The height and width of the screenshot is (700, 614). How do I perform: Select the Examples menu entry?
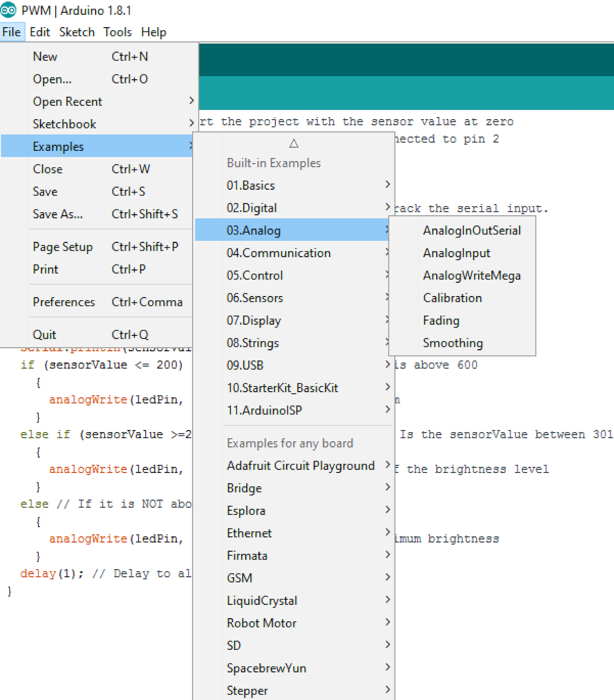click(97, 146)
